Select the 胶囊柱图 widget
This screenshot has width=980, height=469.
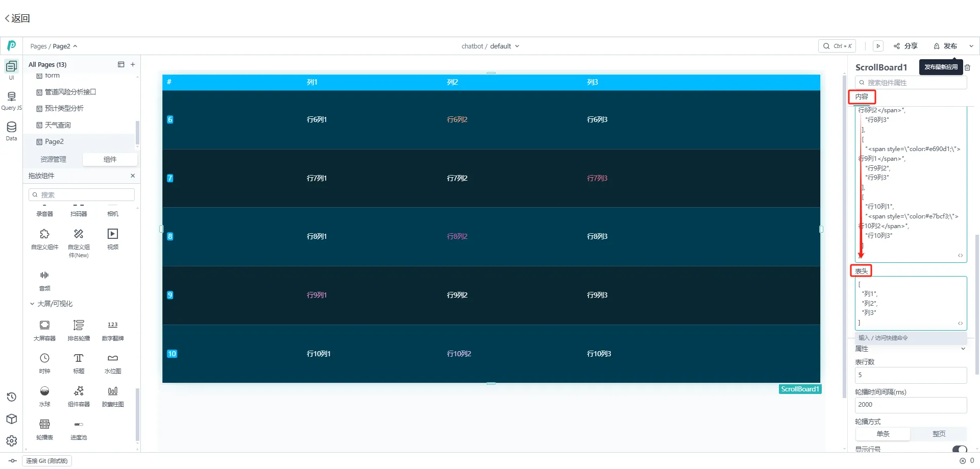tap(113, 397)
